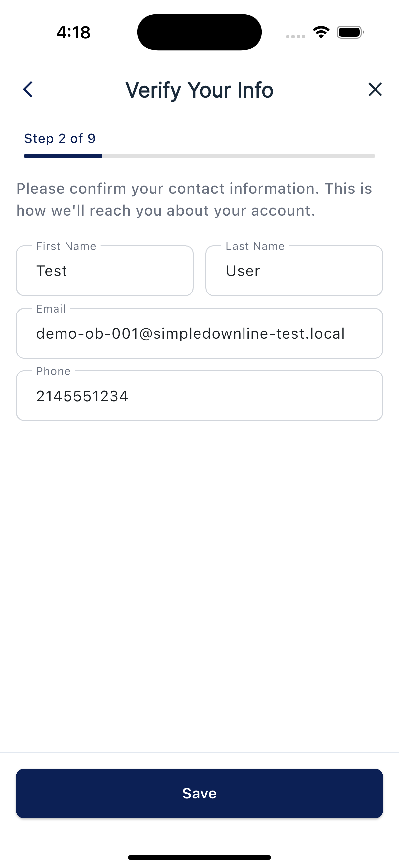Close the Verify Your Info screen
Screen dimensions: 399x868
pos(375,90)
